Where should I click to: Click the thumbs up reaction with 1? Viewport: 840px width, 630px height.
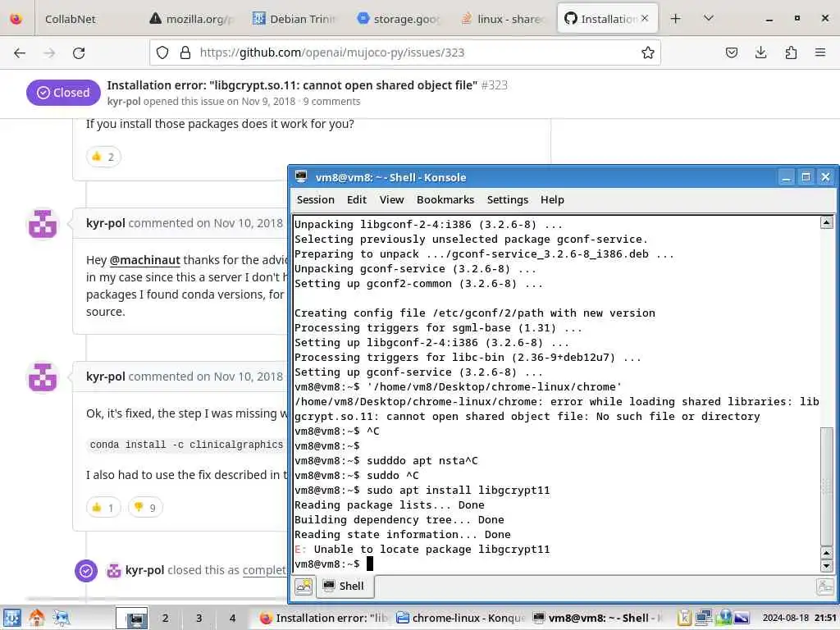(x=103, y=507)
